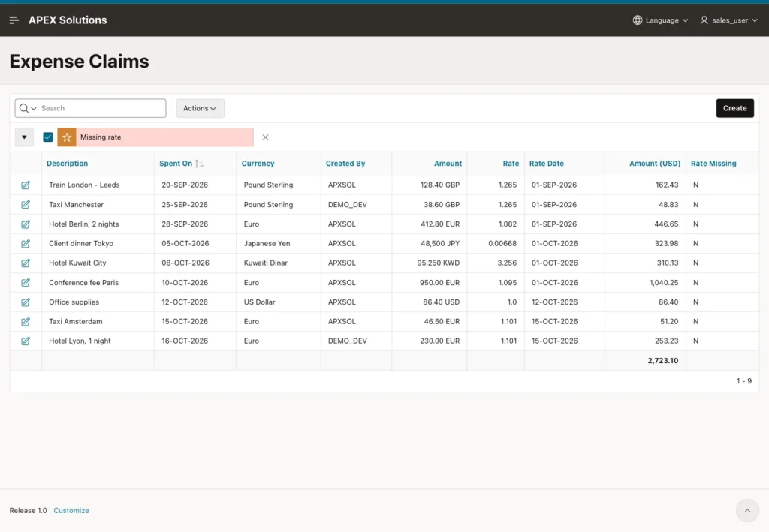
Task: Click the sort ascending icon beside Spent On
Action: coord(198,164)
